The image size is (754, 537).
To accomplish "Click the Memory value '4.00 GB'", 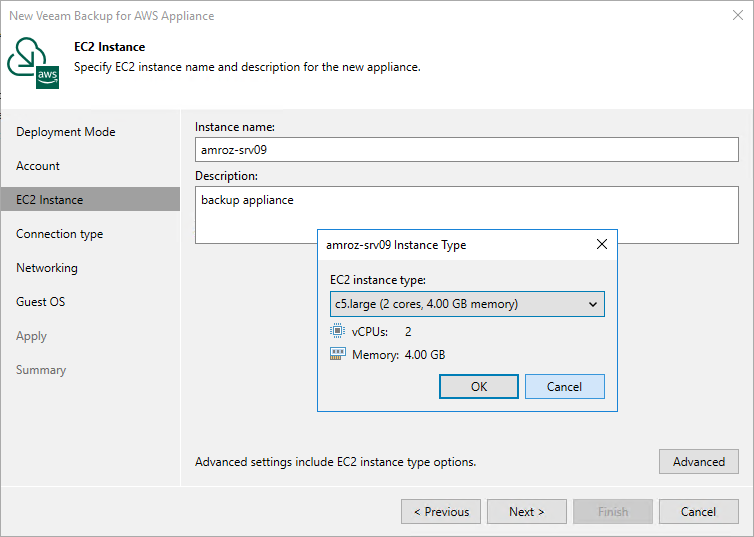I will pyautogui.click(x=425, y=355).
